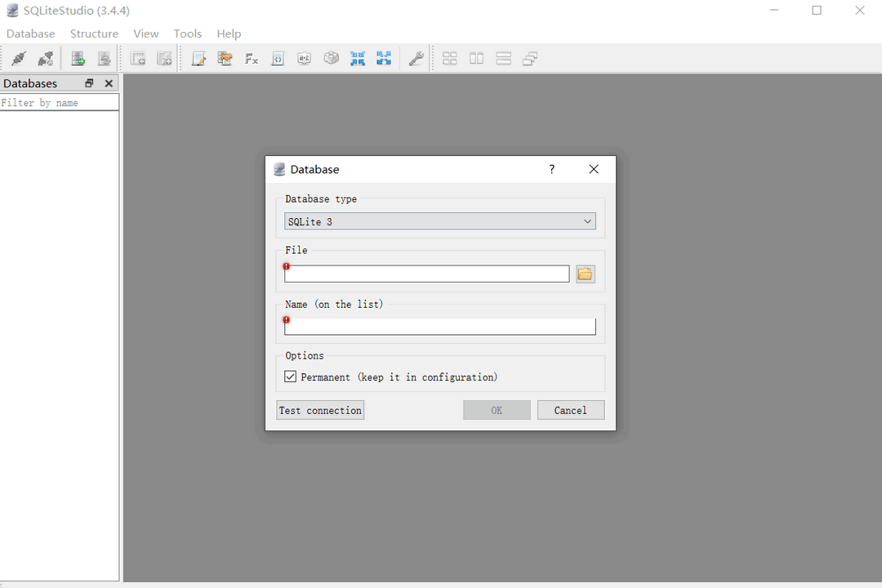
Task: Click inside the database Name input field
Action: pos(439,326)
